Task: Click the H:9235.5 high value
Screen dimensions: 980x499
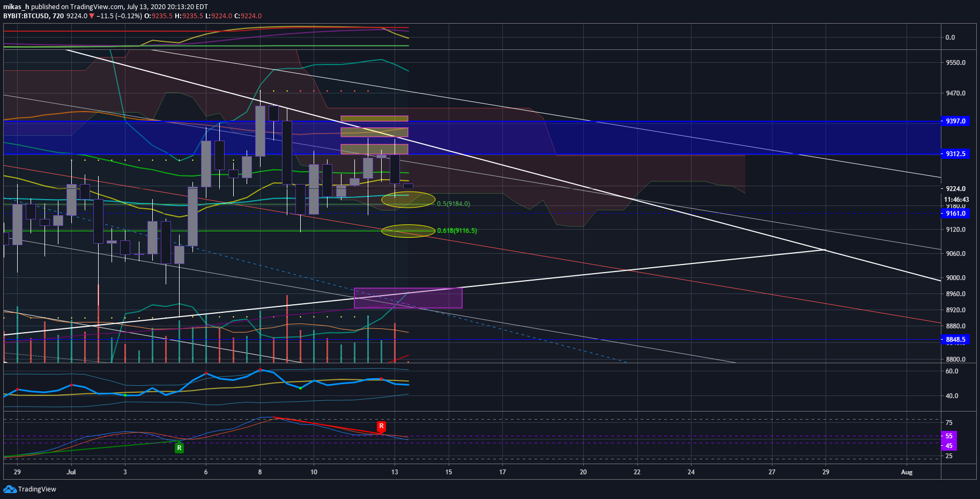Action: point(189,16)
